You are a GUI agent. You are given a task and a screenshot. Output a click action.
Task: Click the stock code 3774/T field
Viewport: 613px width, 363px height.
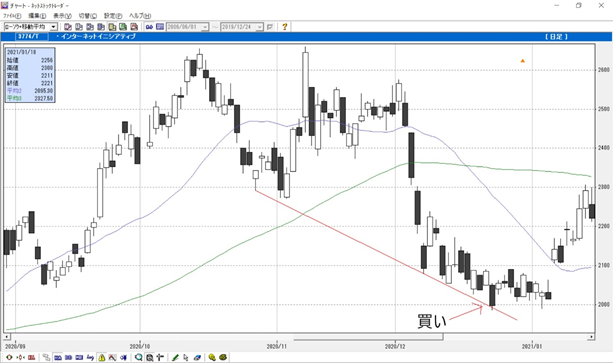pos(32,36)
